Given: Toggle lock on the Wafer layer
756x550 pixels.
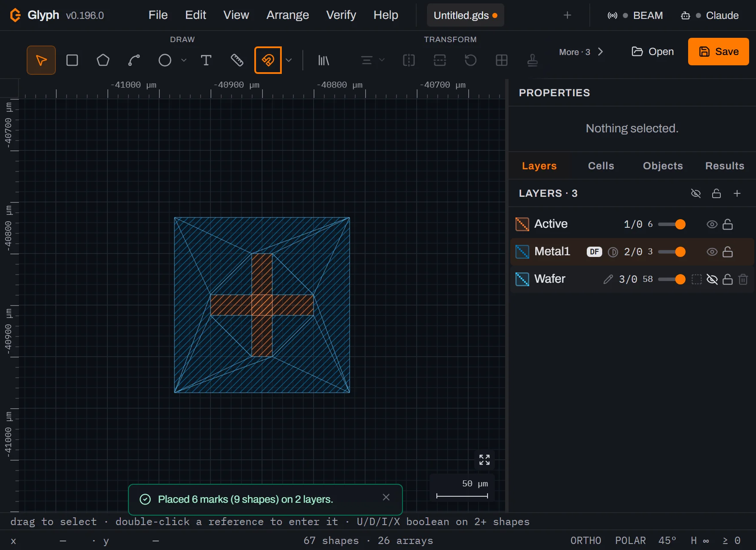Looking at the screenshot, I should coord(728,279).
